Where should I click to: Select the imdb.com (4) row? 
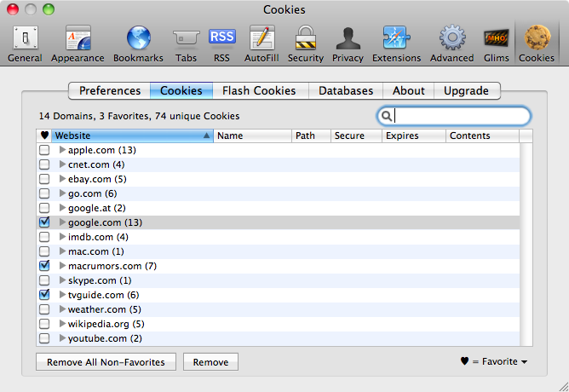278,237
